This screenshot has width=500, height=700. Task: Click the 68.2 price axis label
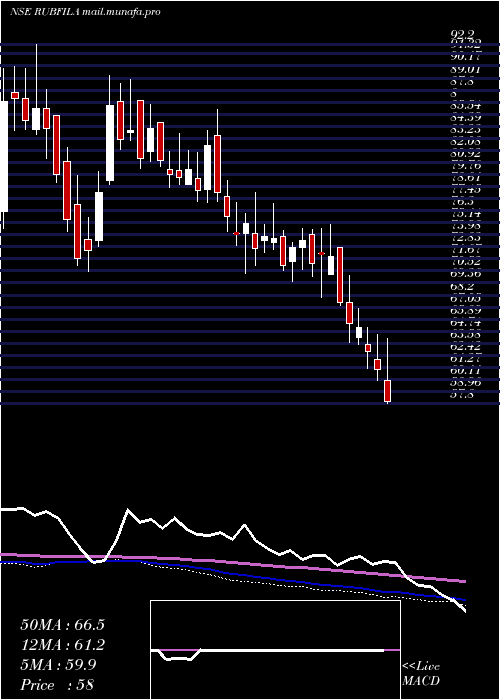click(x=462, y=285)
